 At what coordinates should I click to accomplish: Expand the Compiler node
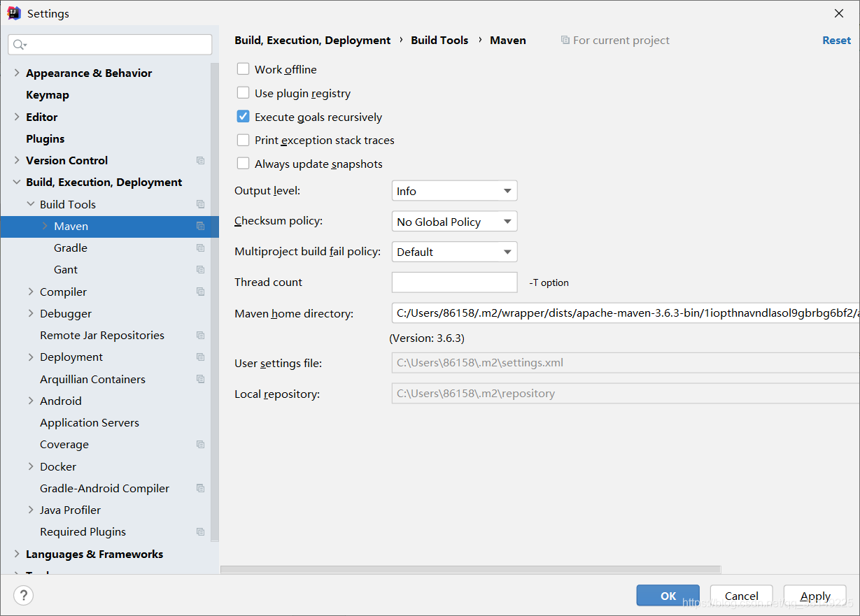[31, 292]
